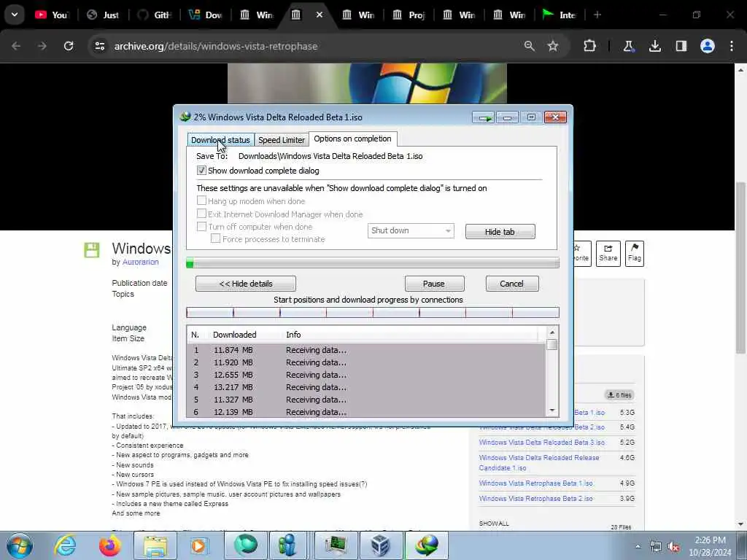The image size is (747, 560).
Task: Open Windows Vista Retrophase Beta 2.iso link
Action: [536, 499]
